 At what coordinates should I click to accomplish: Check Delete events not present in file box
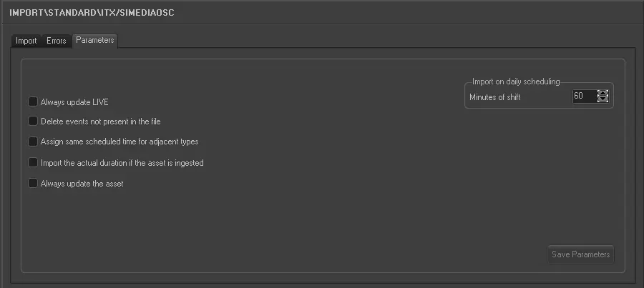pos(33,121)
